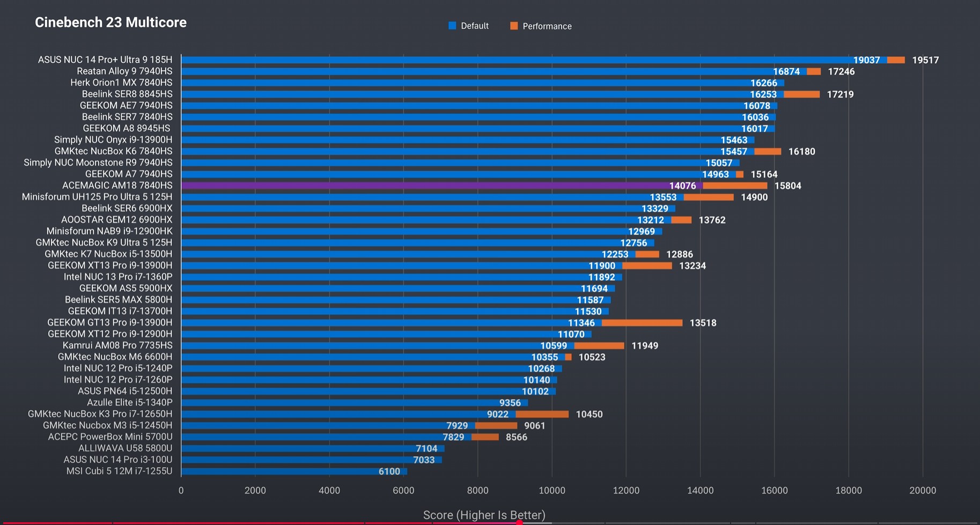Image resolution: width=980 pixels, height=525 pixels.
Task: Click the Cinebench 23 Multicore chart title
Action: pos(110,23)
